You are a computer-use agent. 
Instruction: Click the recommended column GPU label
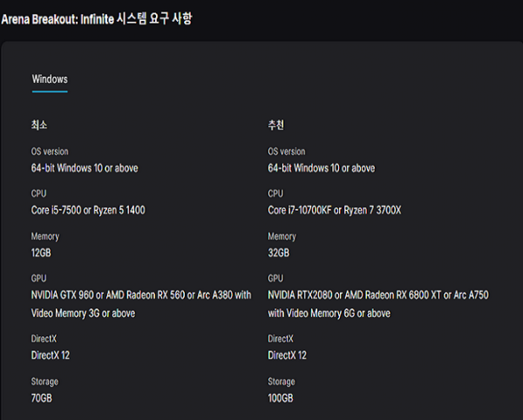pyautogui.click(x=275, y=278)
